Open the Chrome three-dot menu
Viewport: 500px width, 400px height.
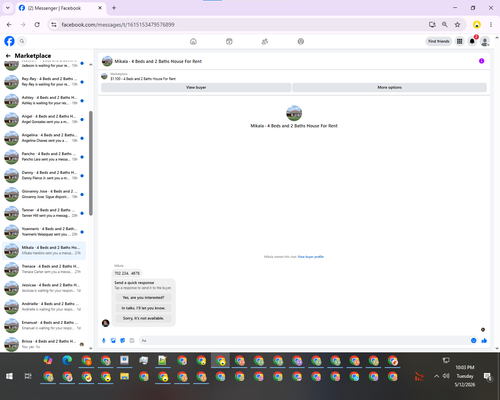pyautogui.click(x=491, y=25)
